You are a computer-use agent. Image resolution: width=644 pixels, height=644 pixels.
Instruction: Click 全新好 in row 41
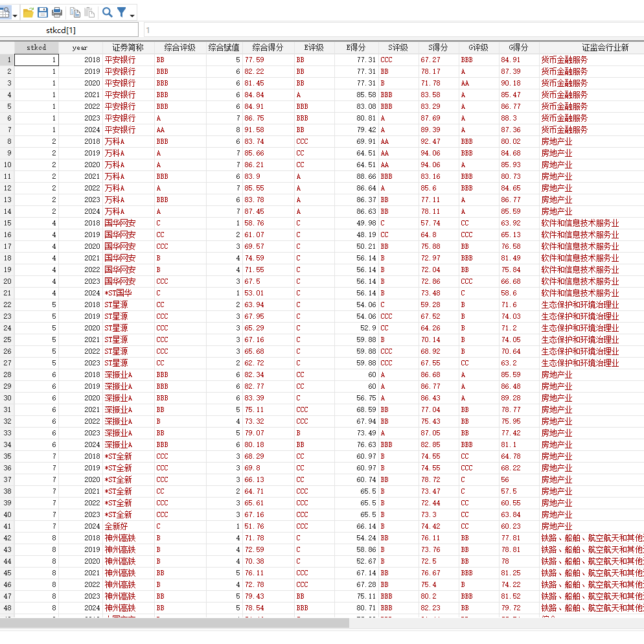pos(116,527)
